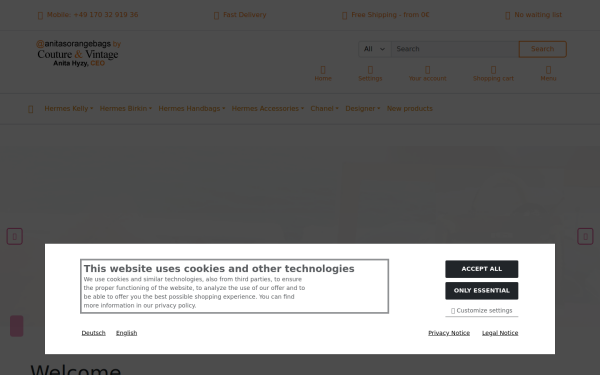Click the pink widget button at left edge
This screenshot has height=375, width=600.
(16, 326)
